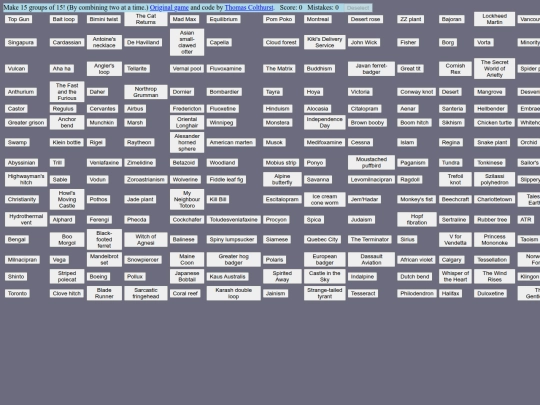540x405 pixels.
Task: Select the American marten tile
Action: point(231,143)
